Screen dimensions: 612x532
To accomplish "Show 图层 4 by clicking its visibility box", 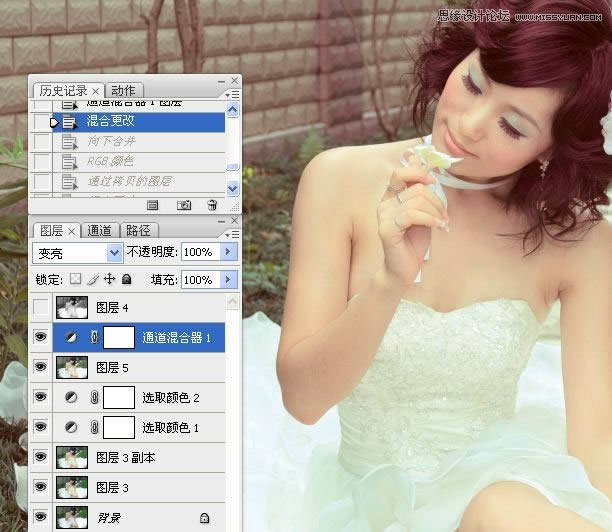I will point(41,308).
